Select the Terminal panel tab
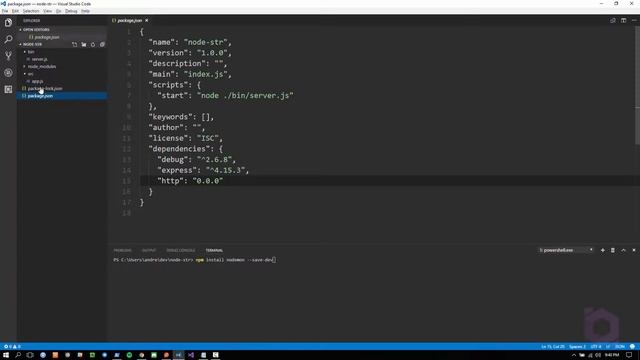 click(214, 250)
